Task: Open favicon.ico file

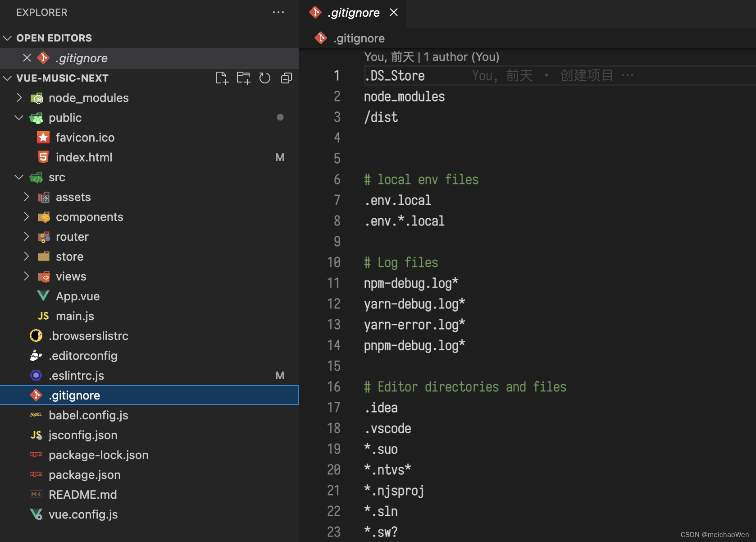Action: [150, 137]
